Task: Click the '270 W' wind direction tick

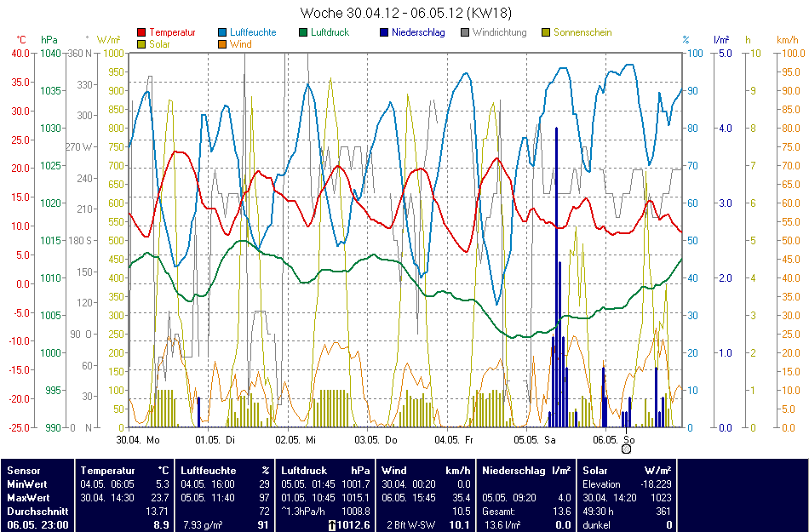Action: (x=79, y=147)
